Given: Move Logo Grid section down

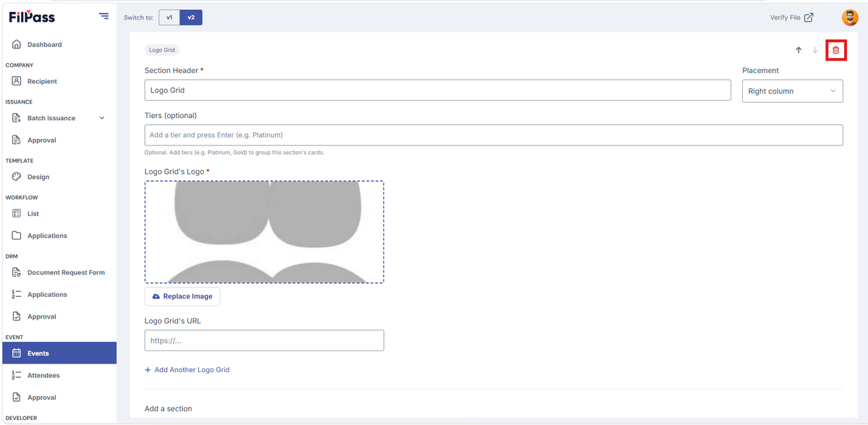Looking at the screenshot, I should click(x=815, y=50).
